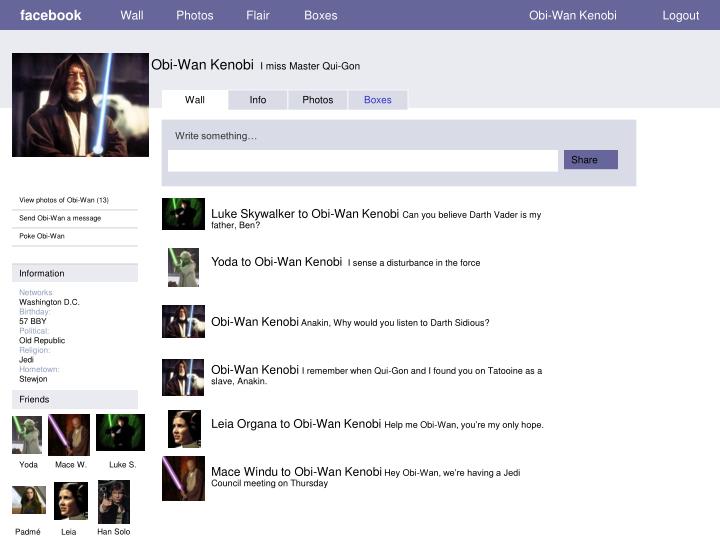Open Yoda's friend thumbnail
This screenshot has height=540, width=720.
point(27,434)
